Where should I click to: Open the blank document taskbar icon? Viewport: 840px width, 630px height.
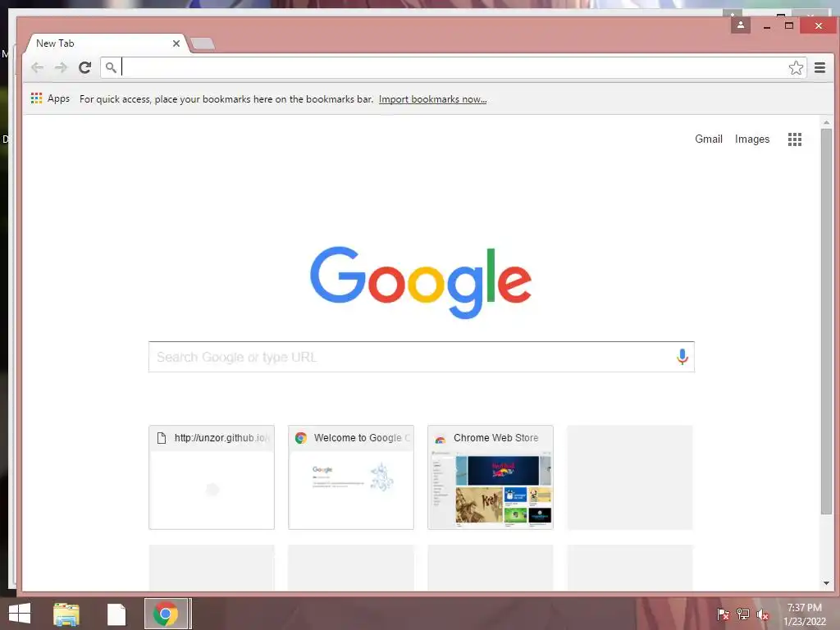click(116, 614)
